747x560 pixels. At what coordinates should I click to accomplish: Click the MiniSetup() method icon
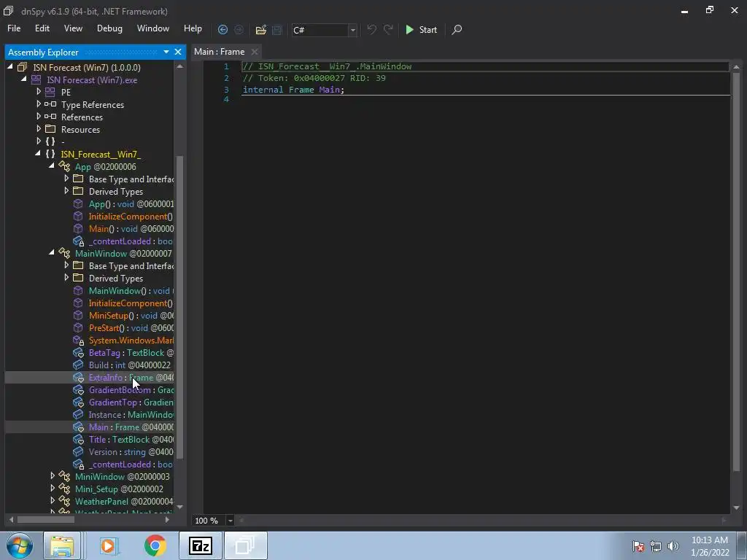coord(78,315)
